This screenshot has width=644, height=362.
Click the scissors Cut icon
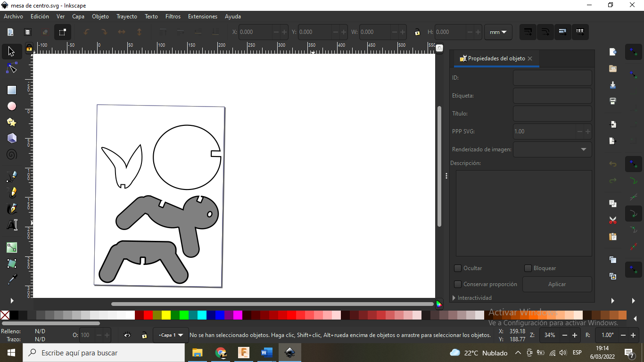tap(613, 220)
